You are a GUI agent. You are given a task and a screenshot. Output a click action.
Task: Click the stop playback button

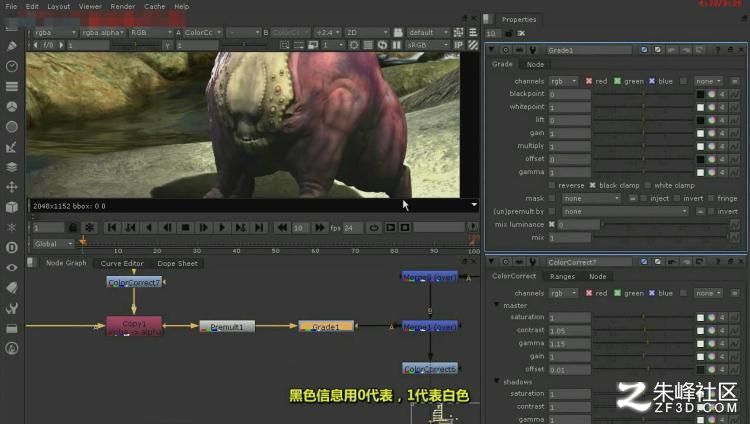click(x=186, y=228)
